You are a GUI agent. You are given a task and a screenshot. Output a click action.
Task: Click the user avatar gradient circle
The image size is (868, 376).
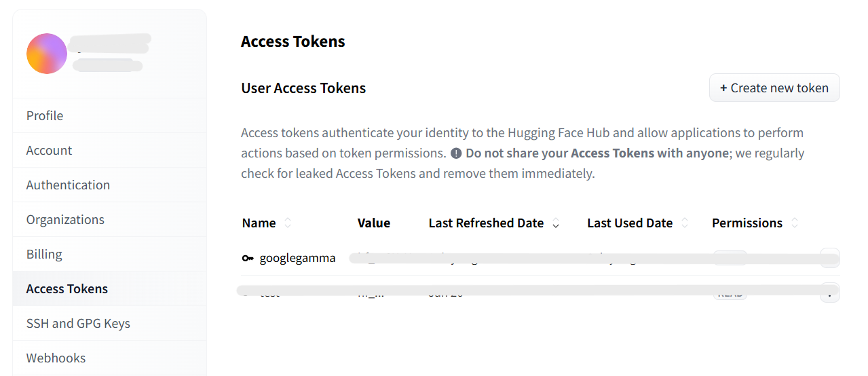[47, 54]
